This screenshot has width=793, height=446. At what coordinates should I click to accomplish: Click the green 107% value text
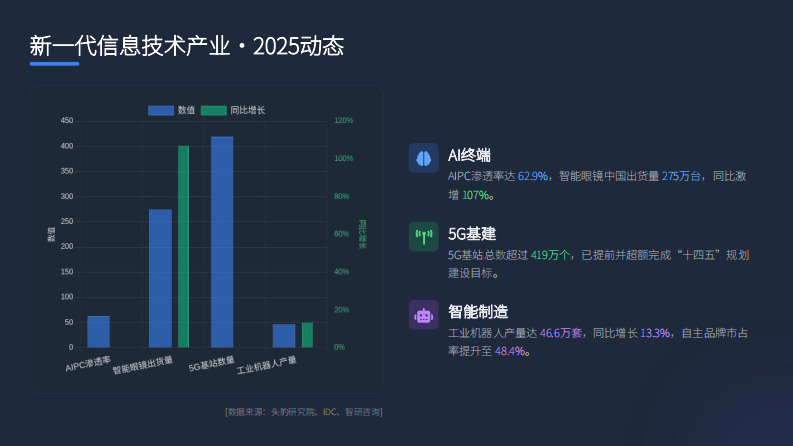tap(475, 195)
